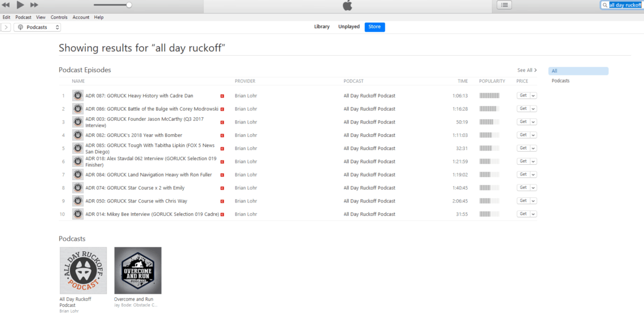The width and height of the screenshot is (644, 317).
Task: Click artwork icon for ADR 018 episode
Action: point(77,161)
